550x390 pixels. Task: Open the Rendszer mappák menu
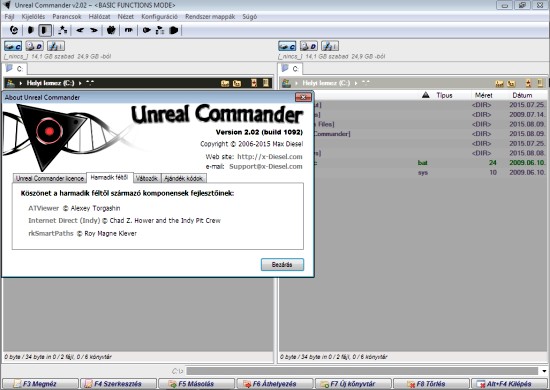click(210, 16)
